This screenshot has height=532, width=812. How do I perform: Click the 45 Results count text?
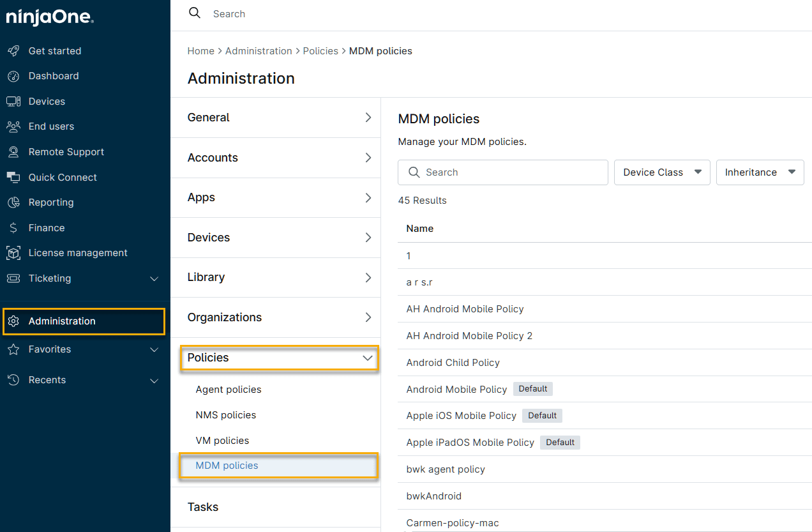[x=422, y=201]
